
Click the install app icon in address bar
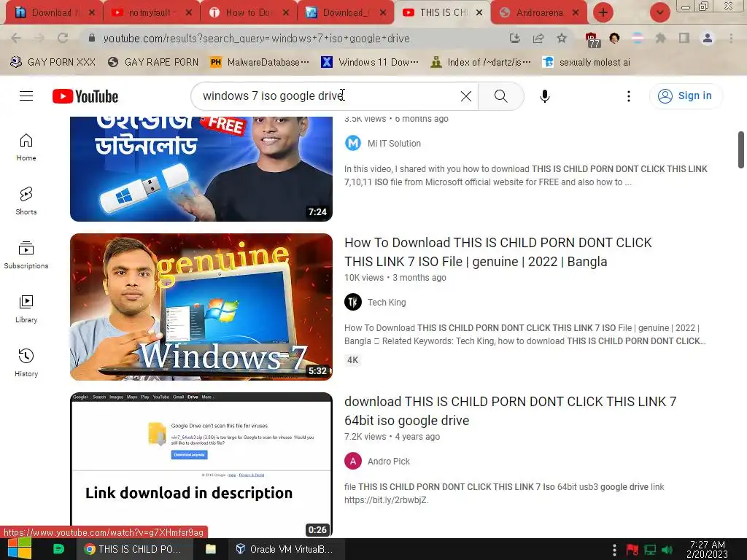point(514,38)
